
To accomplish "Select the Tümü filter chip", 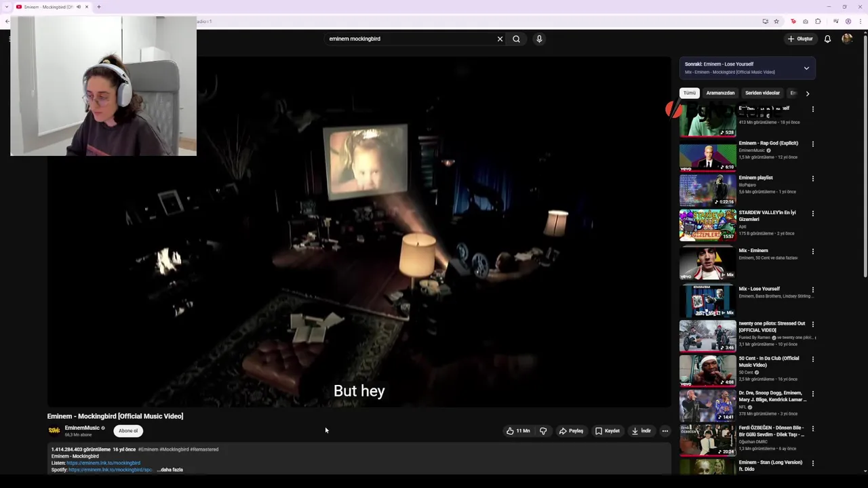I will (x=690, y=93).
